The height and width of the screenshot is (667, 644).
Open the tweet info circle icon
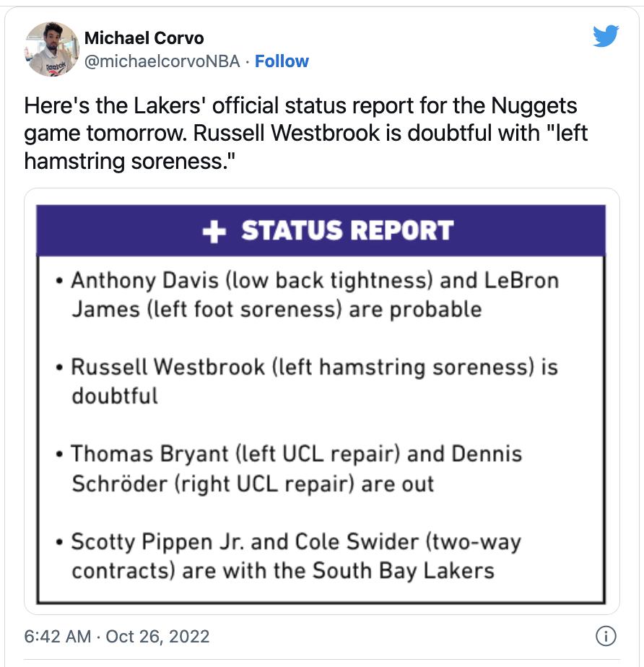coord(605,637)
